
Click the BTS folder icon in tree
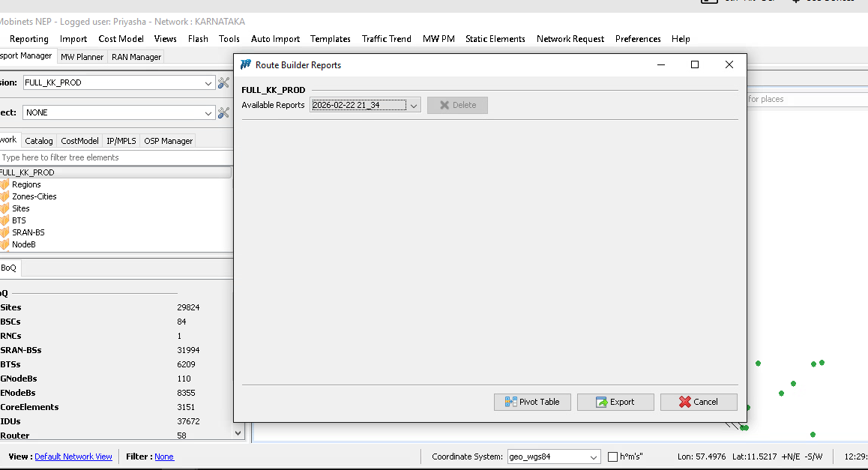click(x=4, y=220)
